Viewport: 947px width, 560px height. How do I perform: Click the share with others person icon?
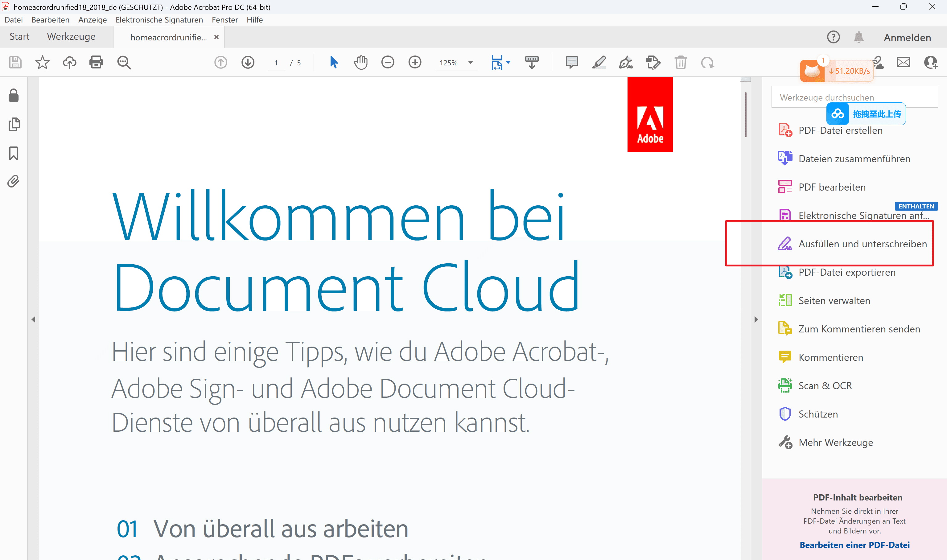[931, 62]
